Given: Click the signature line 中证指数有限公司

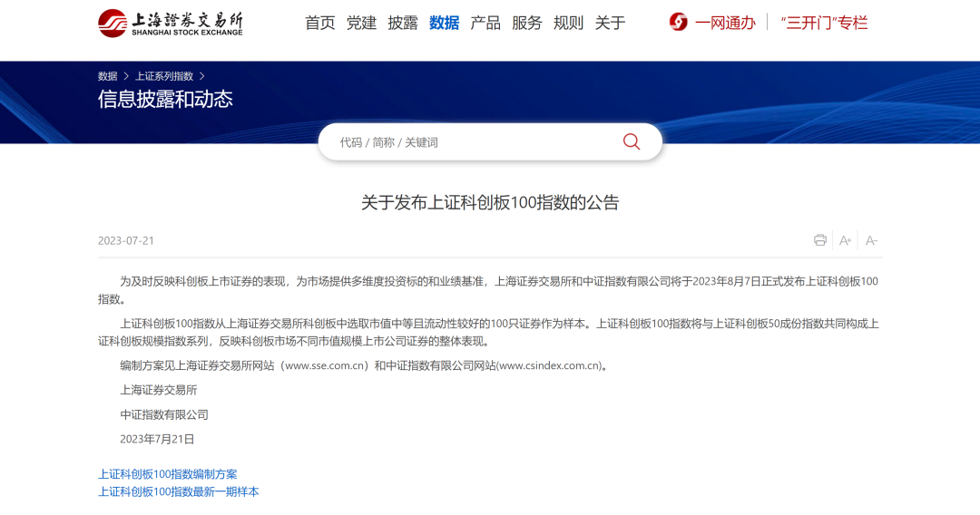Looking at the screenshot, I should pyautogui.click(x=163, y=414).
